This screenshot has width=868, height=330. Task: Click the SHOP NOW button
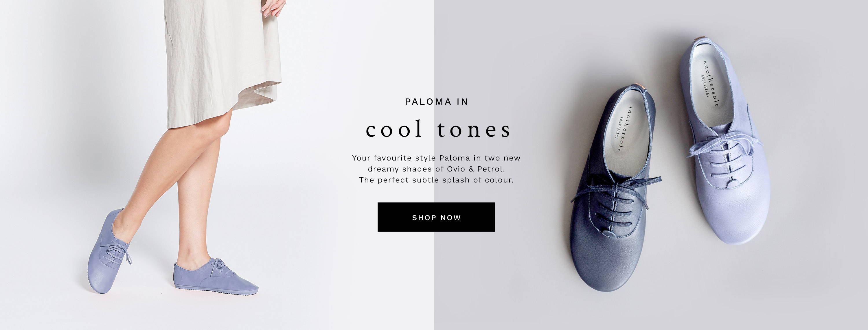436,217
